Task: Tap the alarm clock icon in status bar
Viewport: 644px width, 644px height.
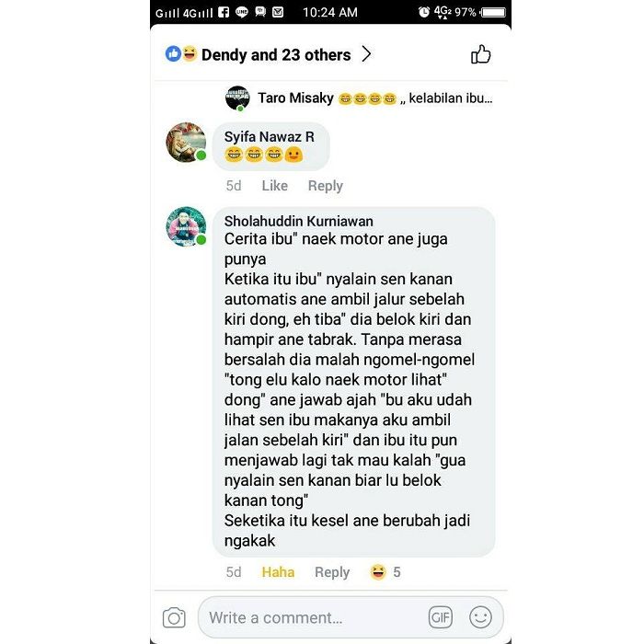Action: click(x=423, y=12)
